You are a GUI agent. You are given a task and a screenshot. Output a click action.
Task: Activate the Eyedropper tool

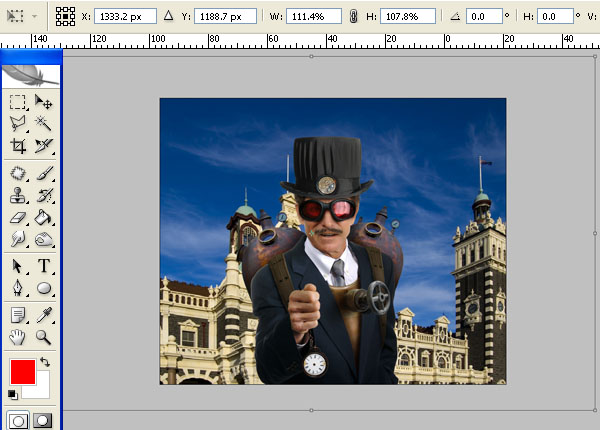pyautogui.click(x=44, y=315)
